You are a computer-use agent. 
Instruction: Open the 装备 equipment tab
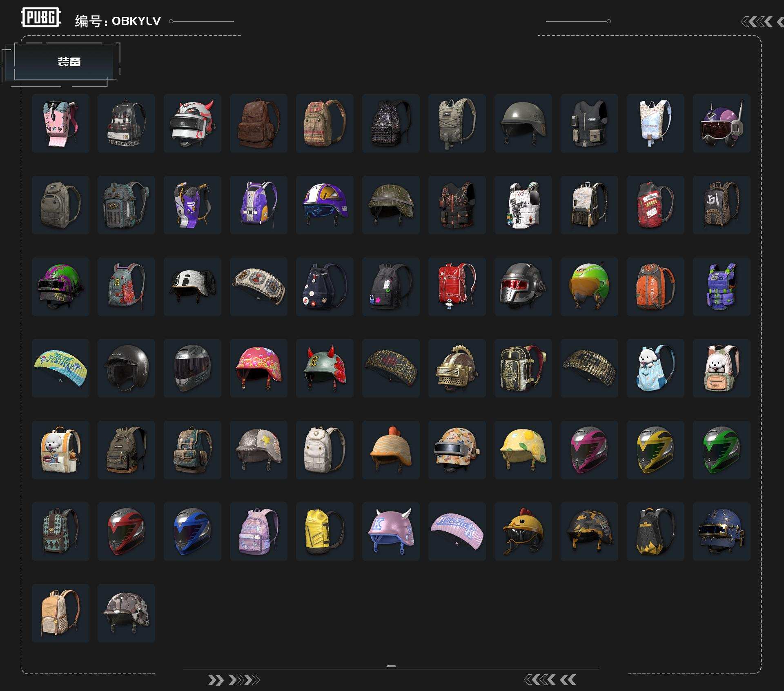click(x=64, y=62)
